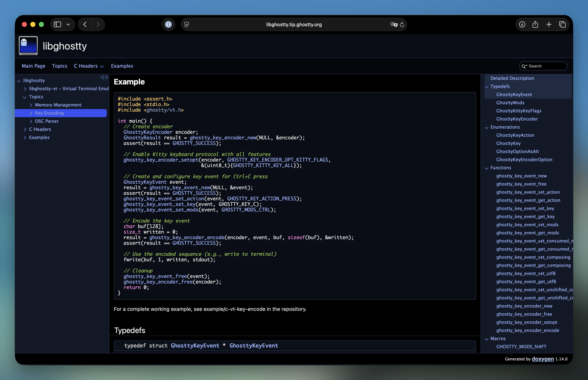The height and width of the screenshot is (380, 588).
Task: Click the Share icon in the toolbar
Action: coord(535,24)
